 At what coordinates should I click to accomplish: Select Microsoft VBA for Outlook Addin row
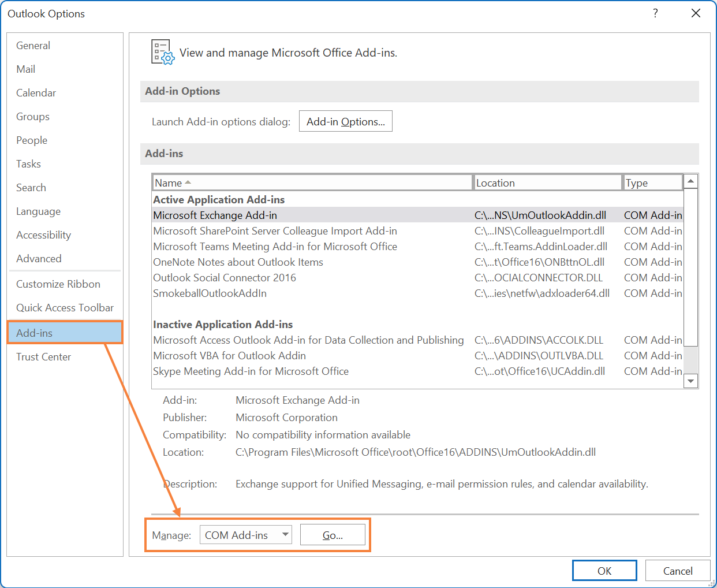pyautogui.click(x=229, y=356)
